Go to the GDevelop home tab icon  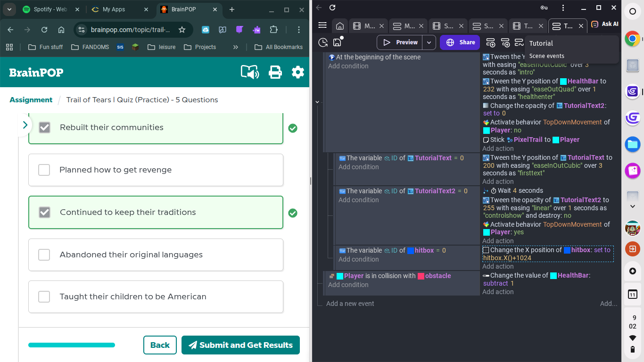click(339, 26)
